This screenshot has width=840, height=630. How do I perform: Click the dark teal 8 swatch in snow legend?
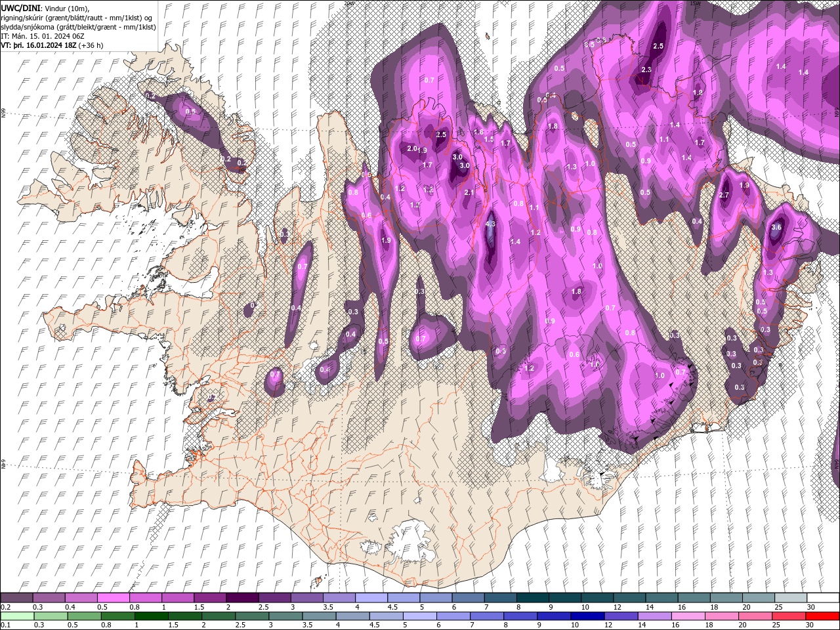coord(532,597)
